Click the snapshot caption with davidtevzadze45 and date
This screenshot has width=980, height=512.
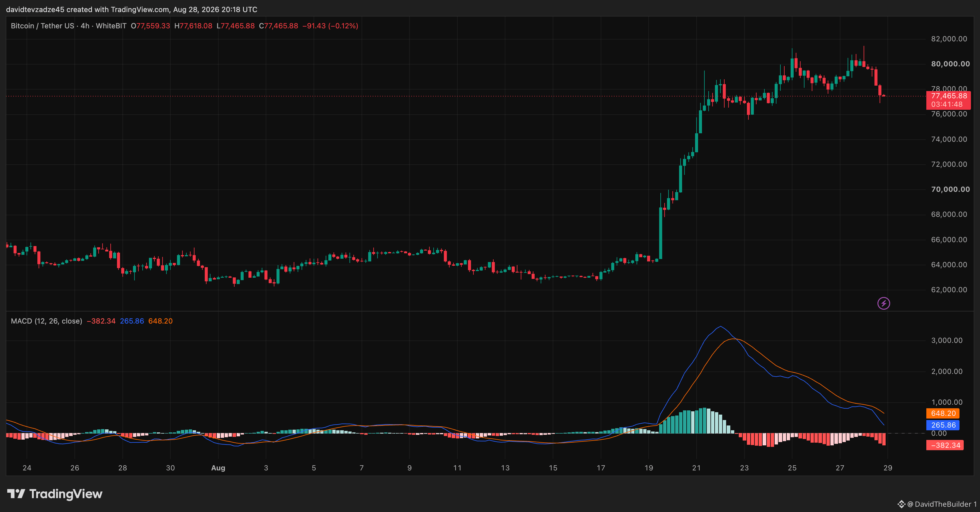132,10
